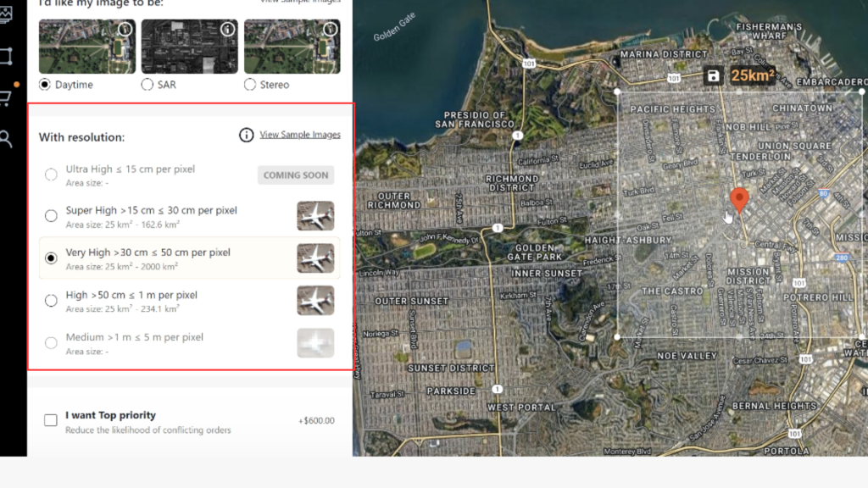
Task: Show info for Stereo sample image
Action: 331,29
